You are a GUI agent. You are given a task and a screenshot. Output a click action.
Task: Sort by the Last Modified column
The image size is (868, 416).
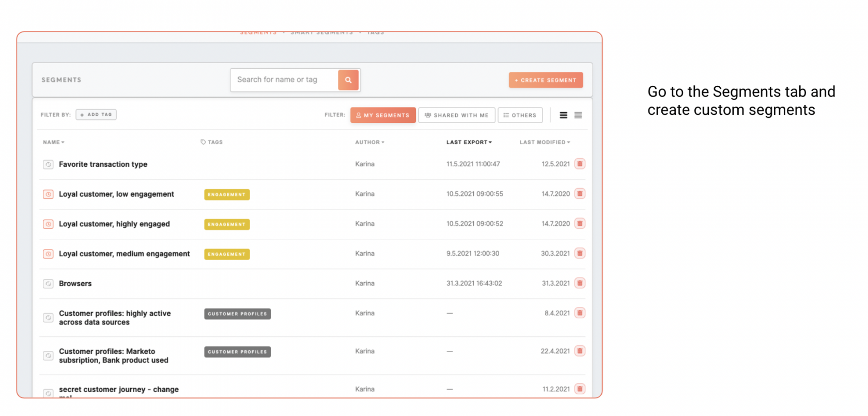click(x=545, y=142)
